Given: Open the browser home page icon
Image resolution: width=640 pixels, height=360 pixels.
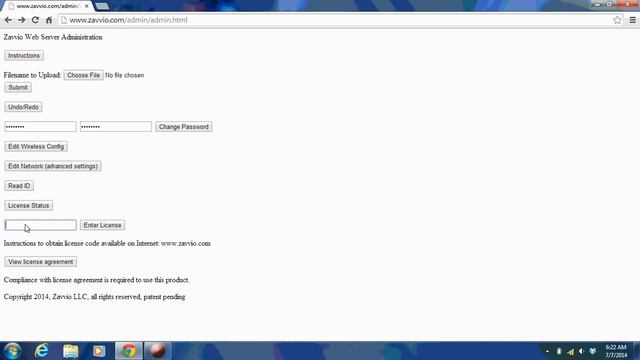Looking at the screenshot, I should tap(49, 20).
